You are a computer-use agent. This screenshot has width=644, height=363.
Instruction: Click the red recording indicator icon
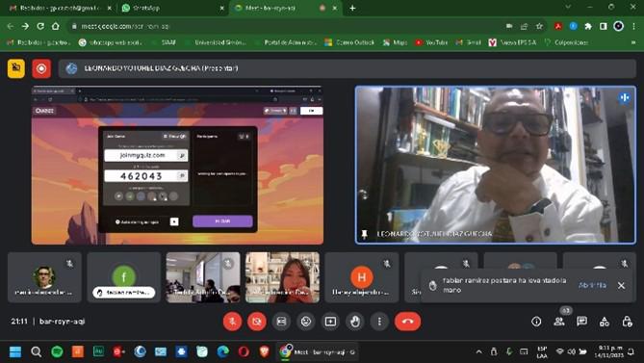click(41, 68)
